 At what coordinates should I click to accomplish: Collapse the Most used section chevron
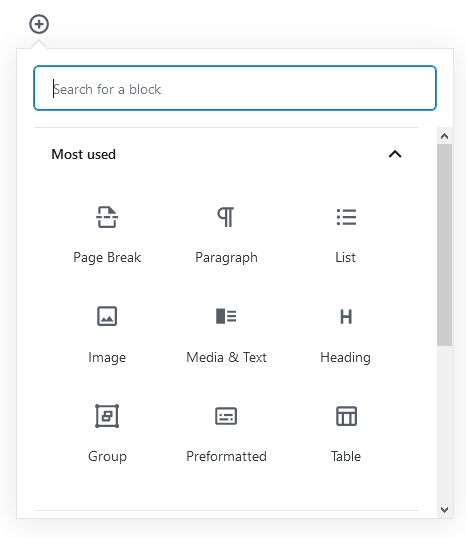coord(395,154)
